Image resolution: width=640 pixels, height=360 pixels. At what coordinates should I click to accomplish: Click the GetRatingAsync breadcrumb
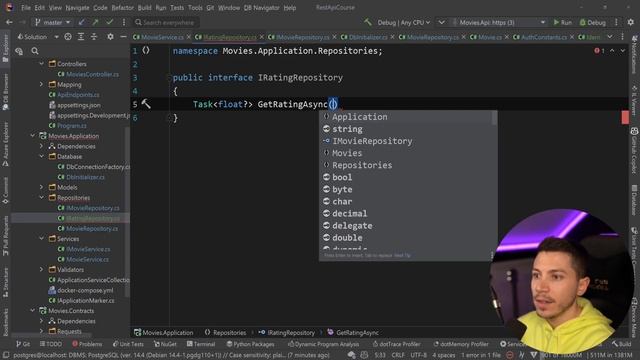pos(353,333)
